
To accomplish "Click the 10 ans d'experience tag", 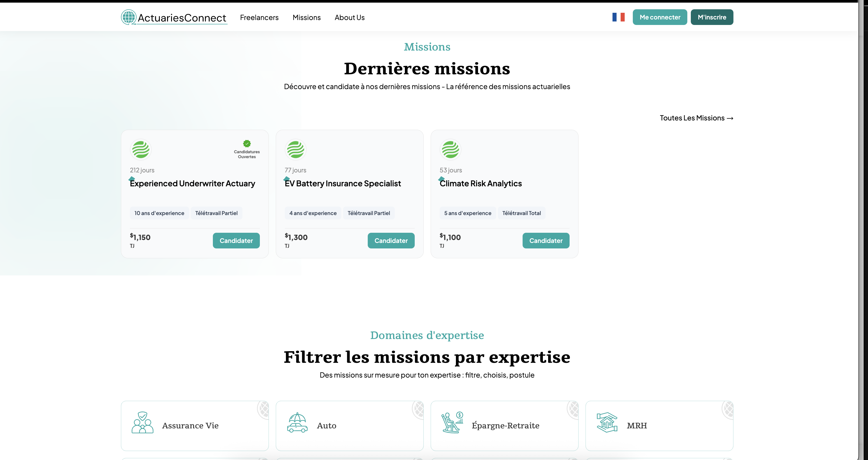I will pos(160,213).
